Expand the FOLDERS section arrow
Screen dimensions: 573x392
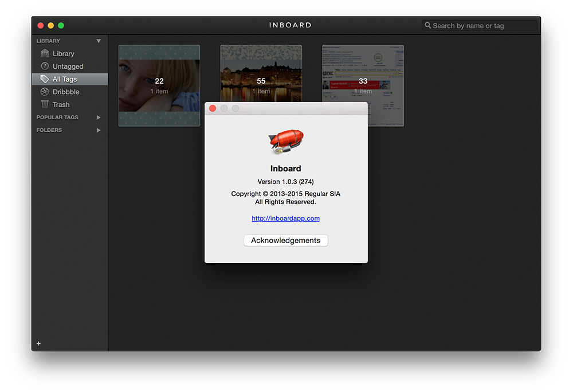[x=99, y=130]
